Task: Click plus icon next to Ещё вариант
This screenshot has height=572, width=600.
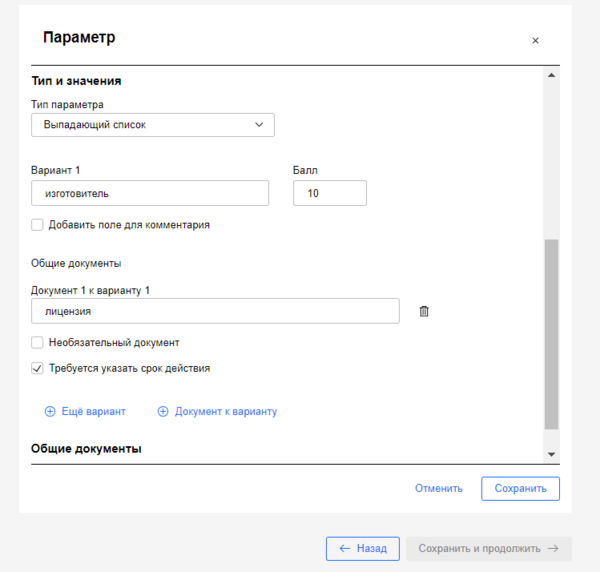Action: coord(50,411)
